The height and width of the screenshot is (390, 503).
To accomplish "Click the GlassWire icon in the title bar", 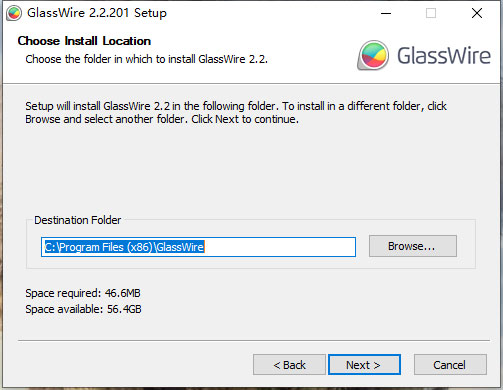I will [14, 13].
